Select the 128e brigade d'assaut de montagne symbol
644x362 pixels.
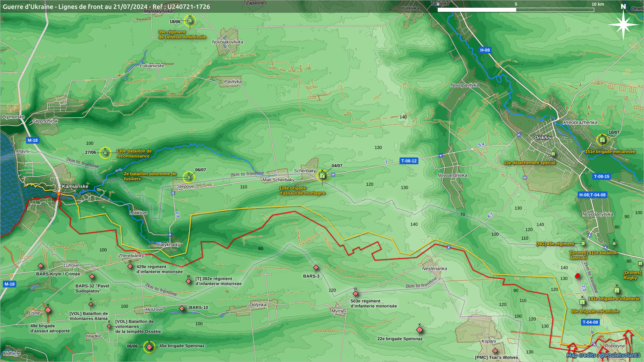[x=322, y=176]
